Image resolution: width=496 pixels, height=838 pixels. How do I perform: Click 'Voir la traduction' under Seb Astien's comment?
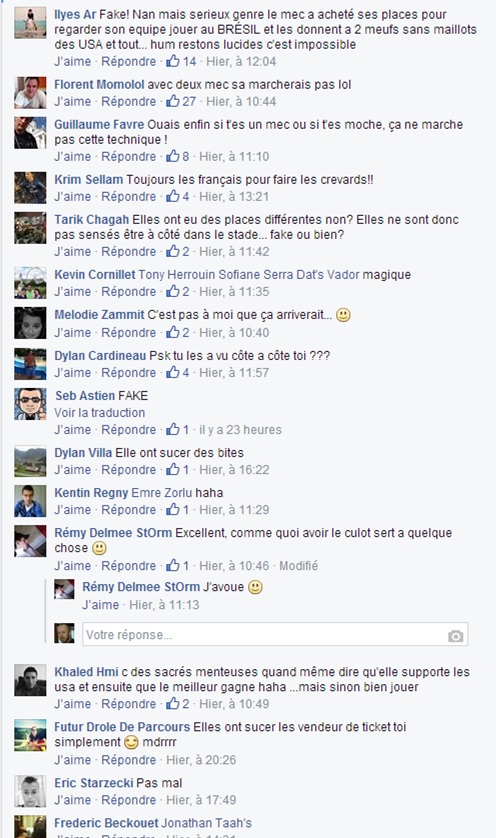(x=99, y=413)
